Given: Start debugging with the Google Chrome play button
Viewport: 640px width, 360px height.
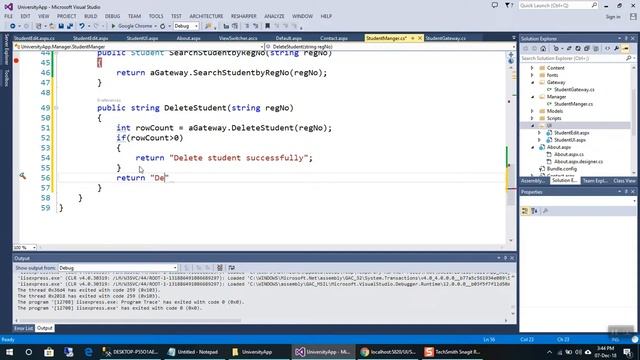Looking at the screenshot, I should [x=113, y=26].
